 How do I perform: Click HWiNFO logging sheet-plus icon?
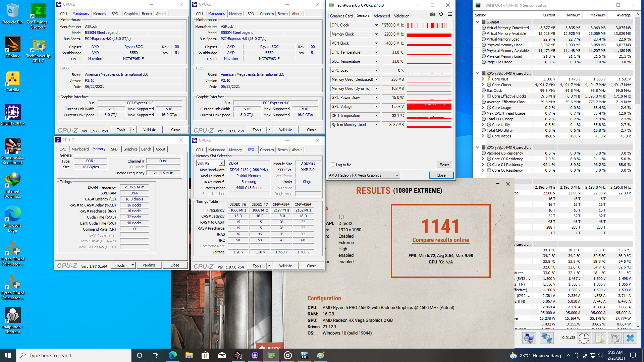pyautogui.click(x=599, y=338)
